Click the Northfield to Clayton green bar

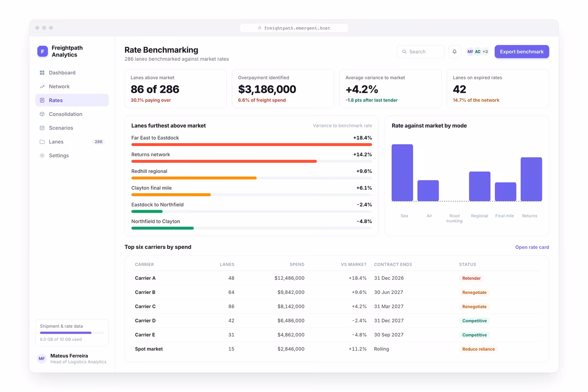click(163, 228)
